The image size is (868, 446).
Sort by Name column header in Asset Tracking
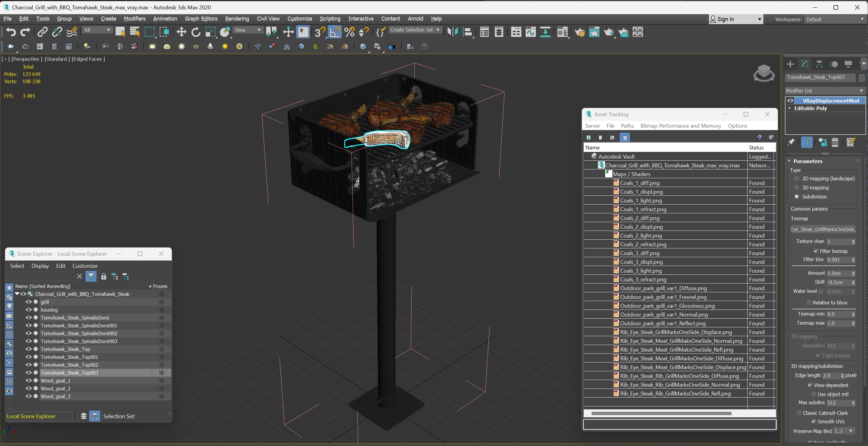(x=665, y=147)
